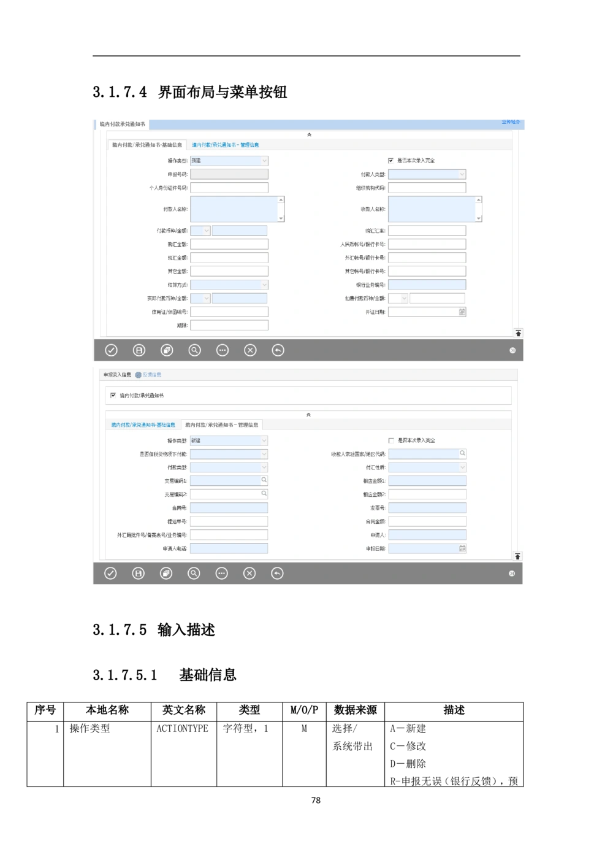Open the calendar picker for 开证日期

462,312
